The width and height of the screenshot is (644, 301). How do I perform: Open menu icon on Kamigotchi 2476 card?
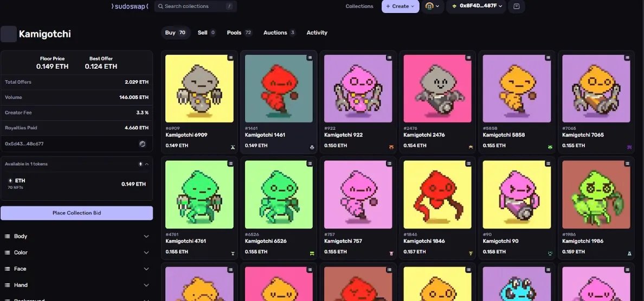pyautogui.click(x=468, y=58)
